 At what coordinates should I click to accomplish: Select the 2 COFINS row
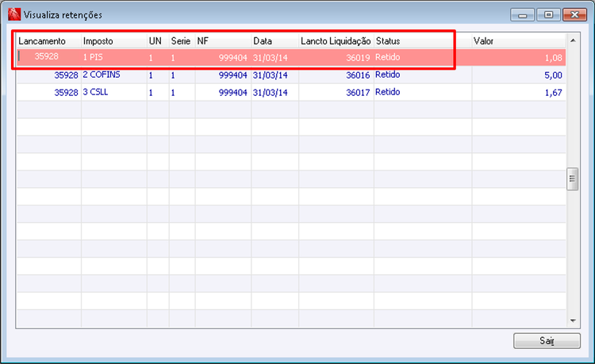pos(291,75)
